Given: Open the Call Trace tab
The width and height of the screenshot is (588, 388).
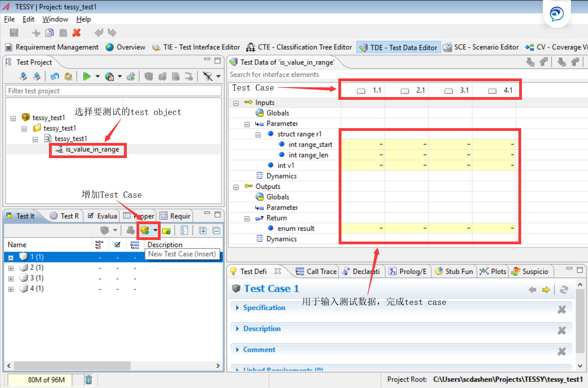Looking at the screenshot, I should tap(316, 271).
